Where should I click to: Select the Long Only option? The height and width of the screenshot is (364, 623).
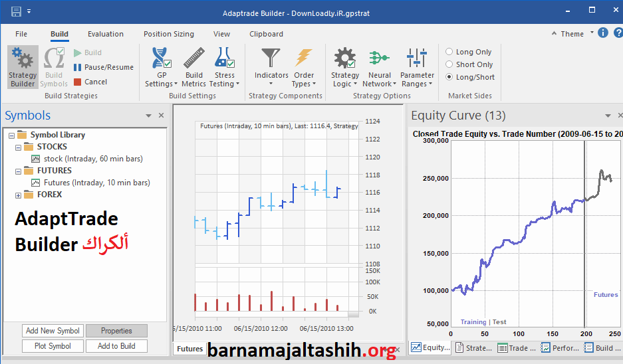pos(449,52)
